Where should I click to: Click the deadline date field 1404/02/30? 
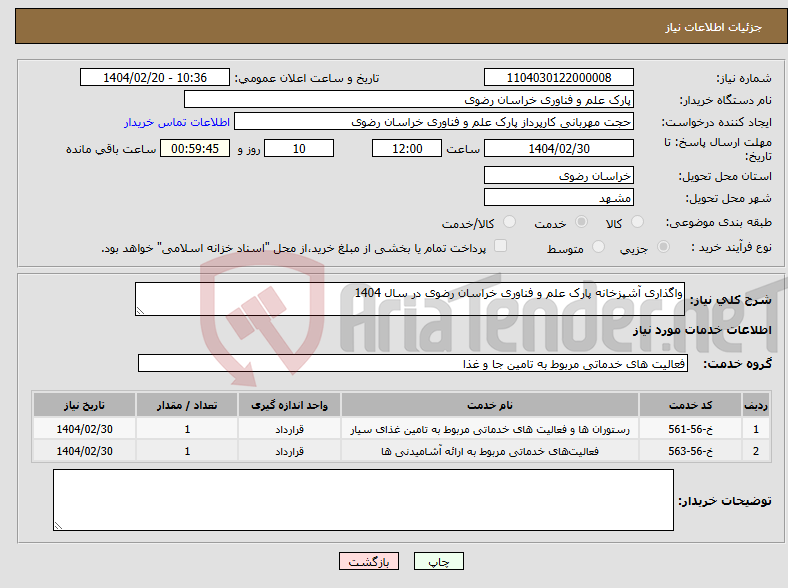(558, 149)
